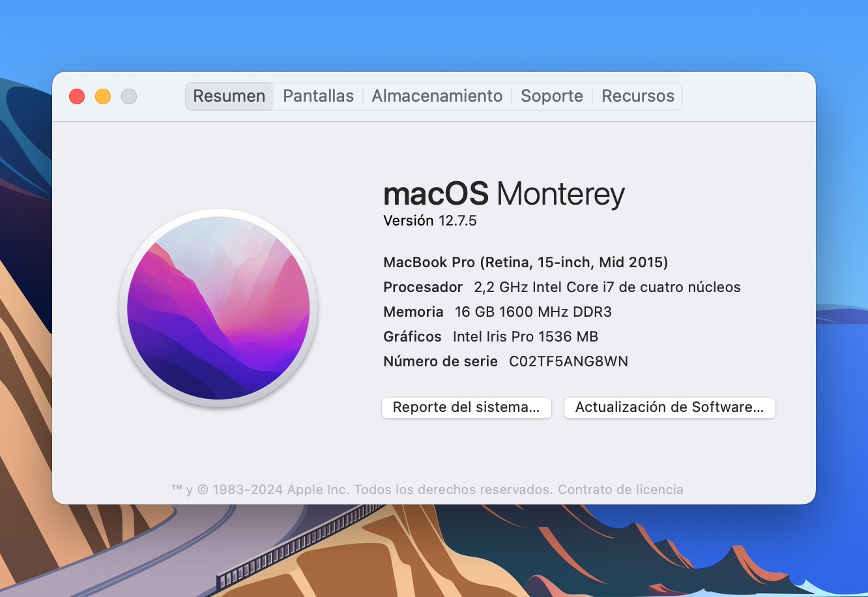Close the window with the red button
The height and width of the screenshot is (597, 868).
click(x=77, y=96)
